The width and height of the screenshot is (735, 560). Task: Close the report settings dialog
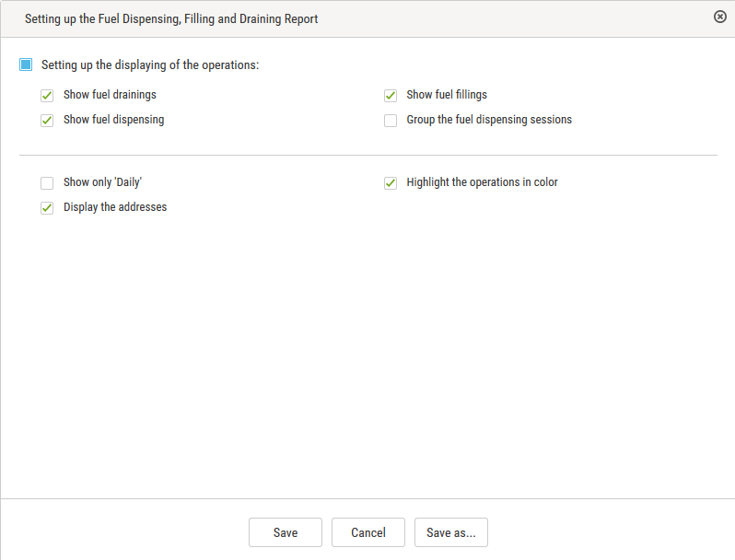(x=720, y=17)
